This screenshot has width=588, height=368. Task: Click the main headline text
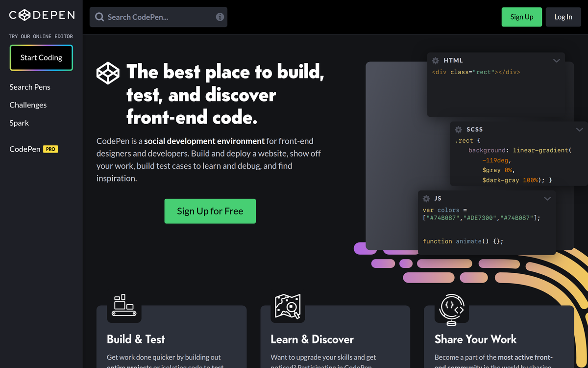coord(225,95)
